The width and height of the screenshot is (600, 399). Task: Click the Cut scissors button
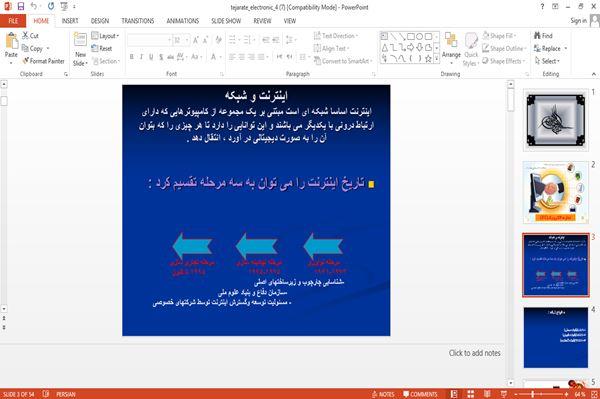tap(31, 36)
